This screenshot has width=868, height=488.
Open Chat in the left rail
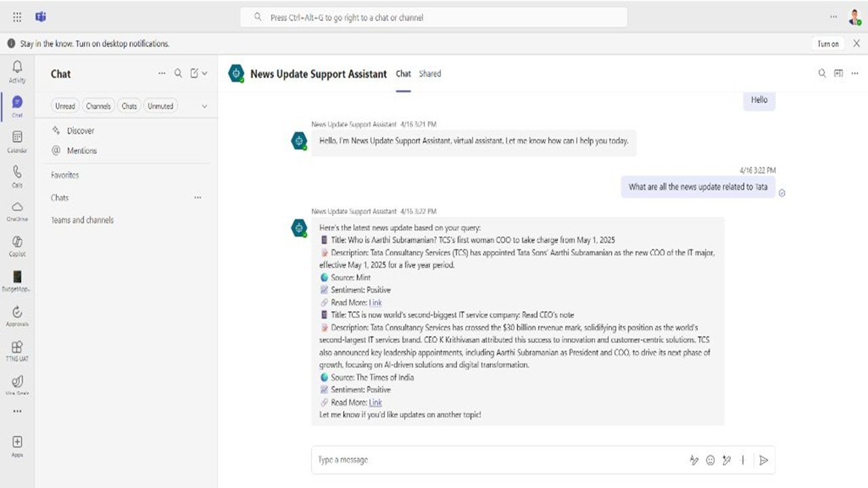(17, 106)
